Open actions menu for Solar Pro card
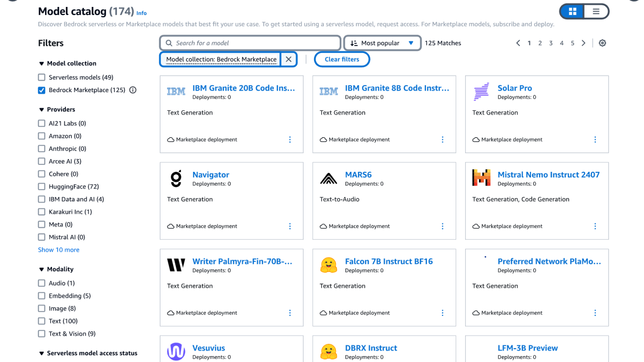Image resolution: width=644 pixels, height=362 pixels. coord(595,140)
